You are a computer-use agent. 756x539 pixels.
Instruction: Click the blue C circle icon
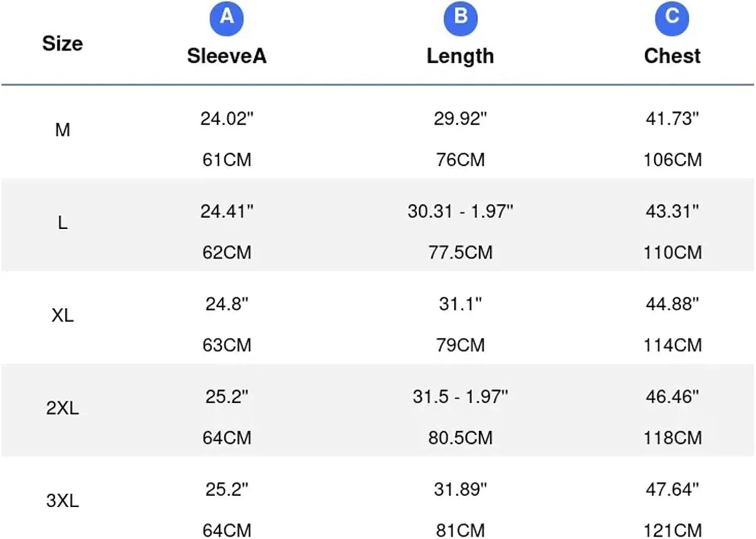672,18
